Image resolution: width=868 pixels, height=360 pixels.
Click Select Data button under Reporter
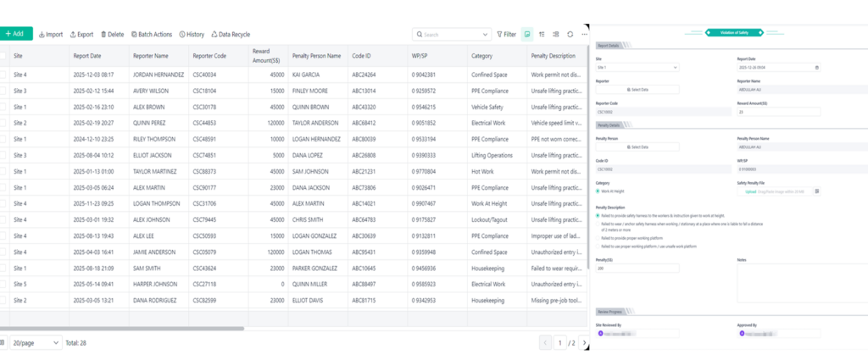[x=637, y=89]
